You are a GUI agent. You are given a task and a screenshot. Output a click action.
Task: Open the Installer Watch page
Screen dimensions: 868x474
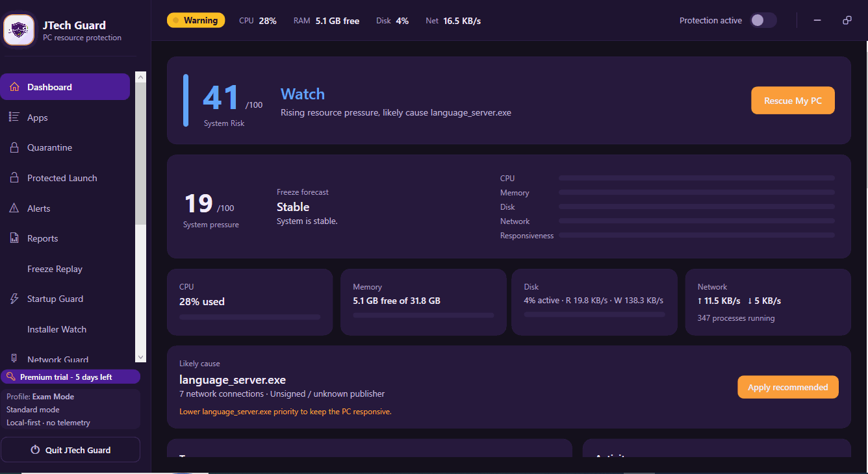57,329
